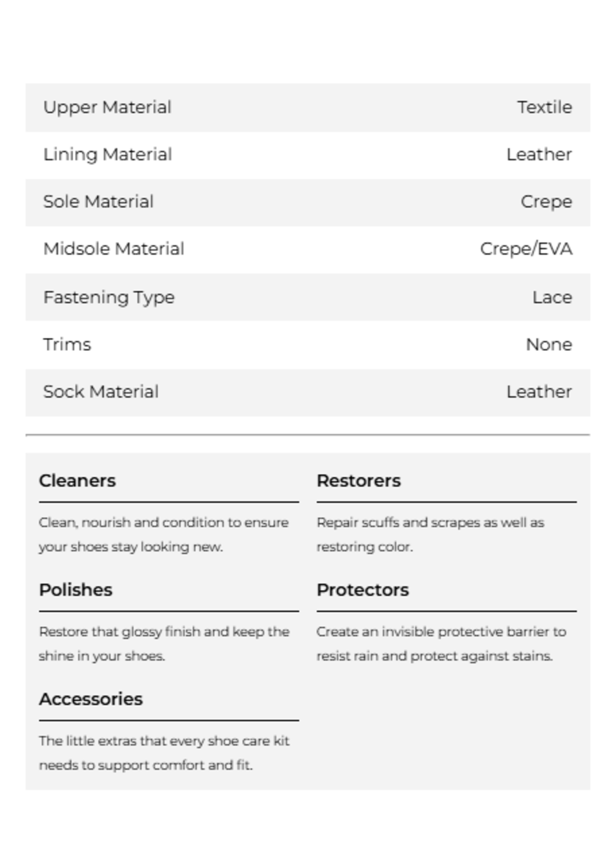616x863 pixels.
Task: Click the Sock Material row label
Action: point(101,392)
